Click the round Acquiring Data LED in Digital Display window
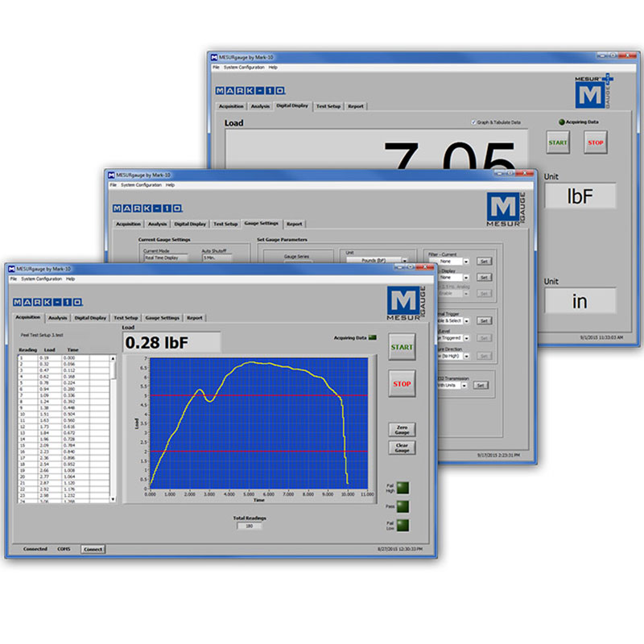Screen dimensions: 644x644 (x=562, y=122)
